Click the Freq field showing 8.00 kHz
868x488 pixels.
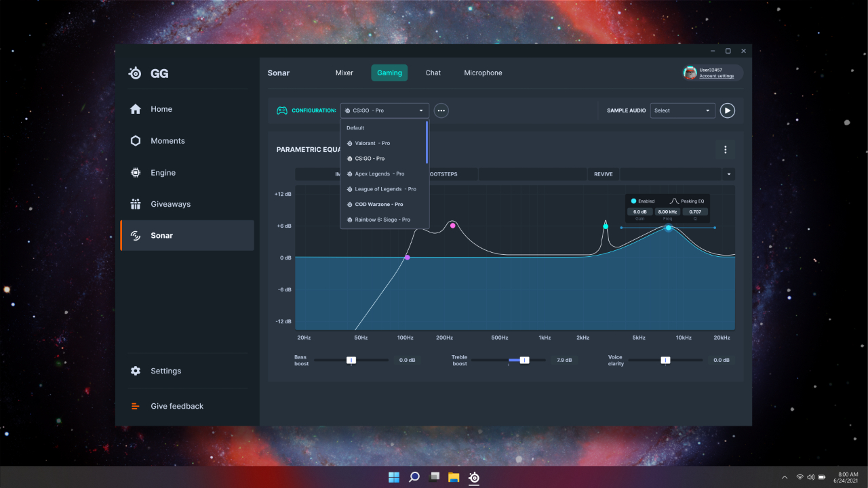tap(667, 212)
